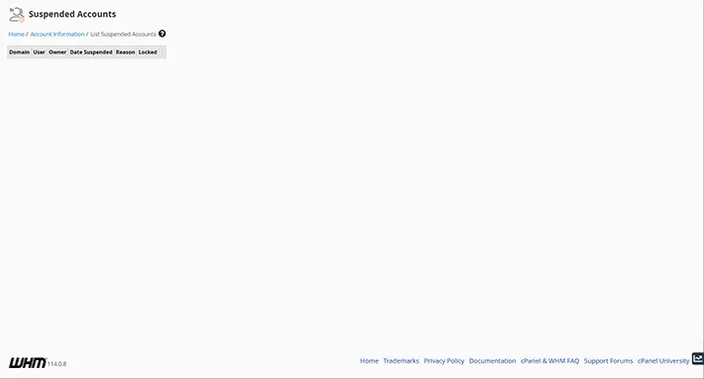This screenshot has width=704, height=379.
Task: Sort by the Locked column header
Action: [148, 52]
